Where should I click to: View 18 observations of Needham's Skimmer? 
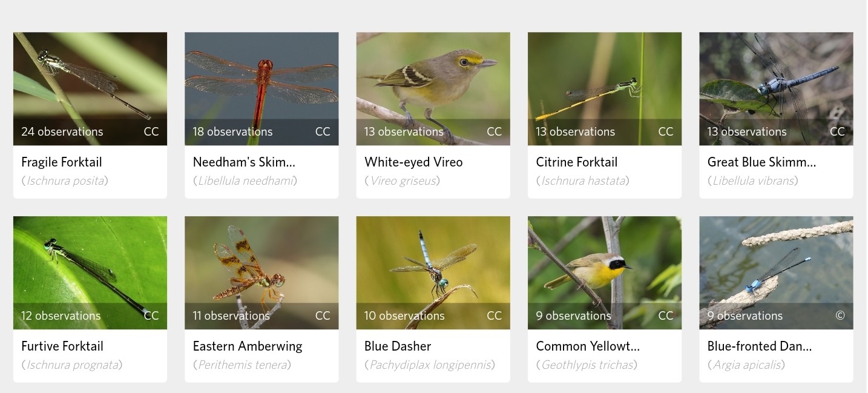[x=232, y=131]
